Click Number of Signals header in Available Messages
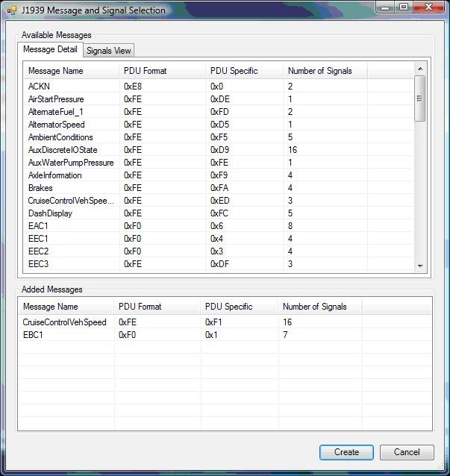450x476 pixels. point(324,71)
